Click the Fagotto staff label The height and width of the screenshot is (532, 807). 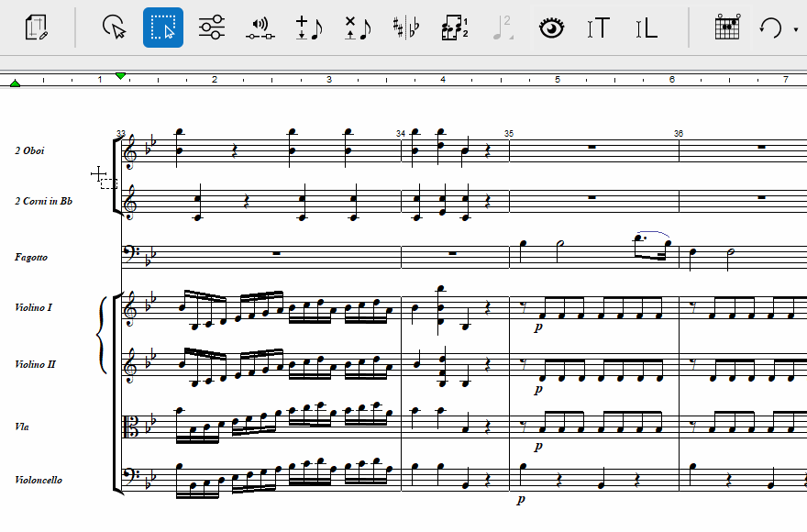tap(31, 258)
